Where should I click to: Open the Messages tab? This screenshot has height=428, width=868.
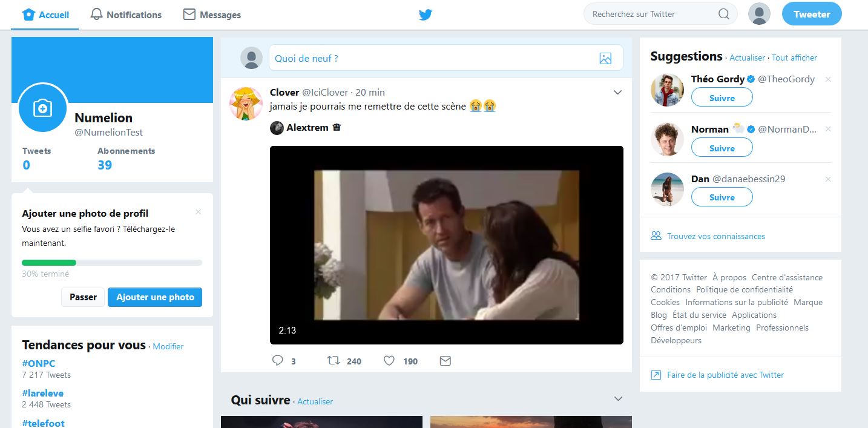(212, 15)
